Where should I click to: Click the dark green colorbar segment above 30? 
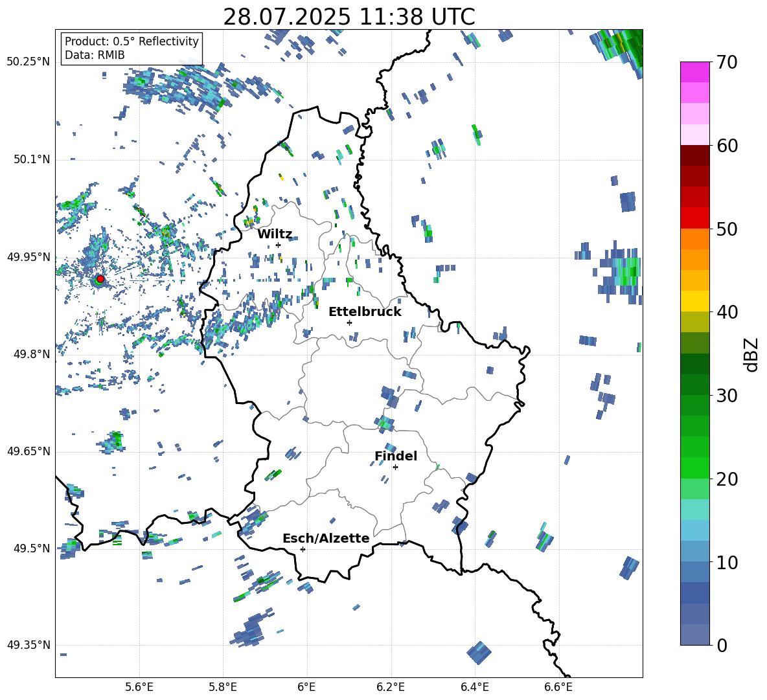[x=695, y=384]
